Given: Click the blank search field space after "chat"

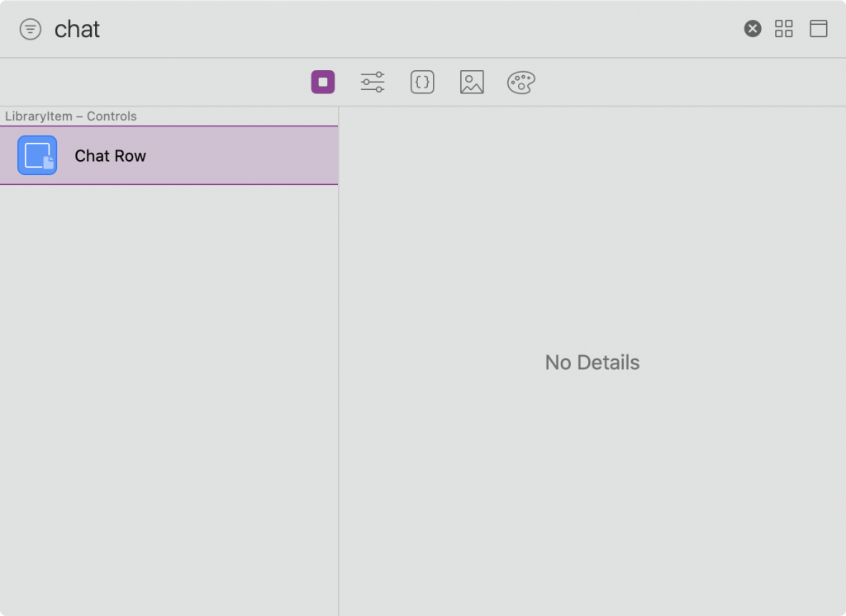Looking at the screenshot, I should point(421,29).
